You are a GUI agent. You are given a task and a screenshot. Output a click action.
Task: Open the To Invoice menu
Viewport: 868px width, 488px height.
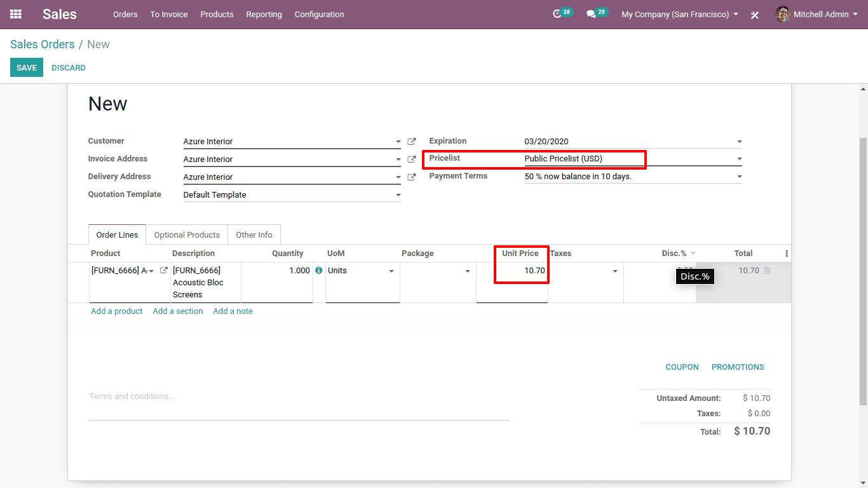[169, 14]
